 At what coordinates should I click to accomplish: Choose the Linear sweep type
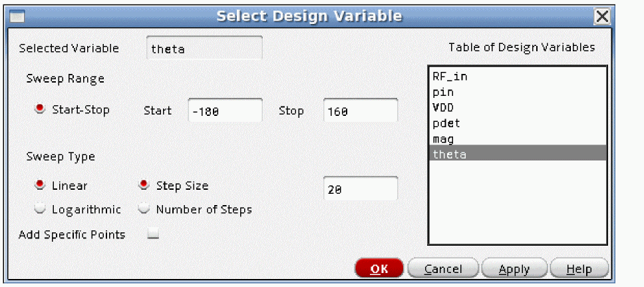pyautogui.click(x=40, y=186)
